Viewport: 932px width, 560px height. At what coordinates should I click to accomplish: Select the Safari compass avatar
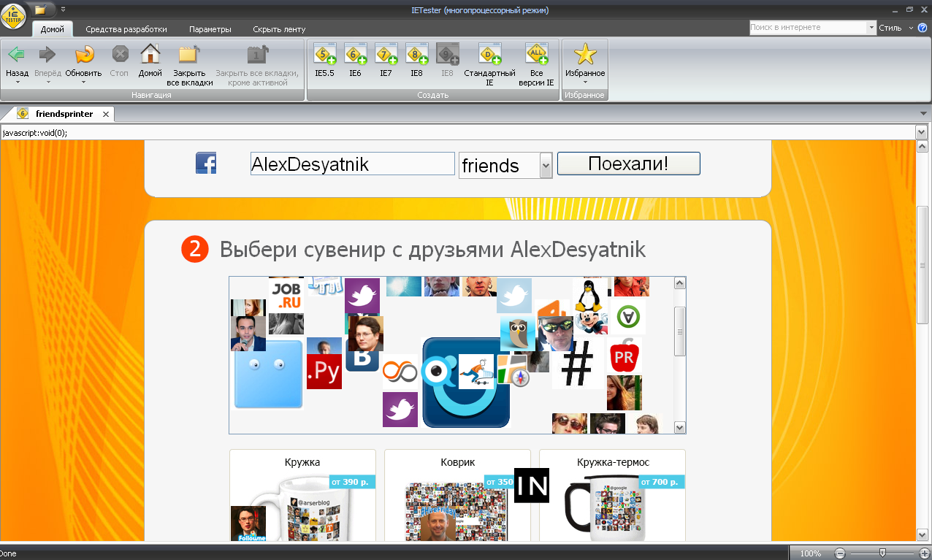point(519,378)
